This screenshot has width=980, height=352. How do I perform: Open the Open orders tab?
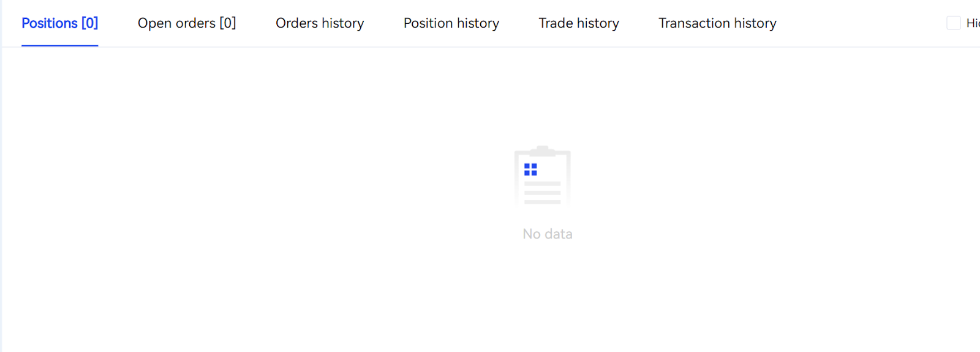tap(186, 23)
